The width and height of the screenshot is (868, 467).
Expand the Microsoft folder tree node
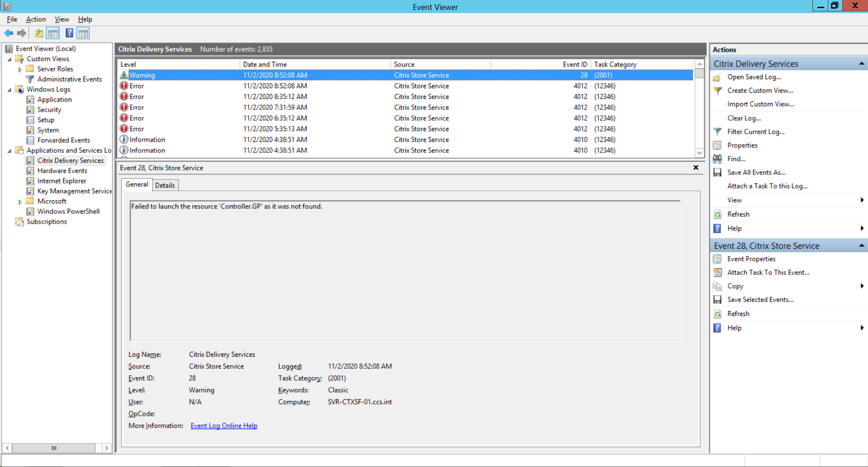[x=20, y=202]
